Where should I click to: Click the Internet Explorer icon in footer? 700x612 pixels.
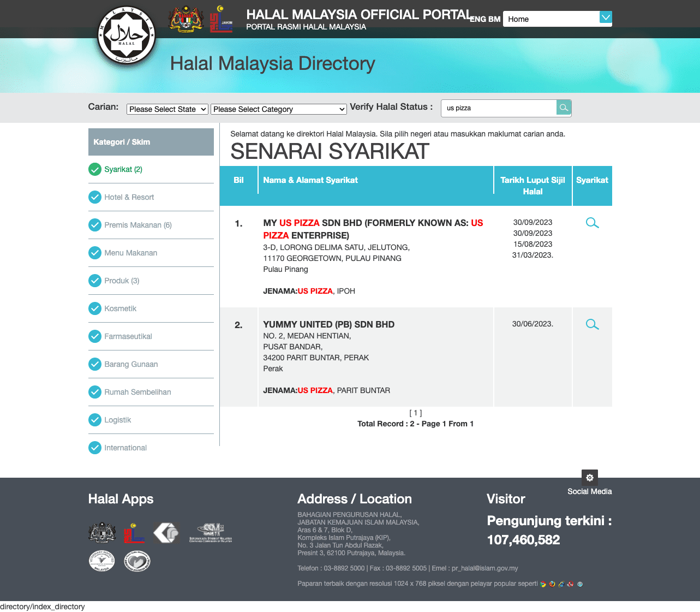[561, 584]
